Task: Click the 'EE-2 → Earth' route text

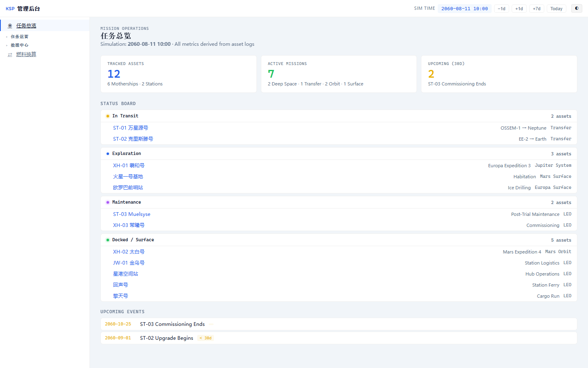Action: [x=532, y=139]
